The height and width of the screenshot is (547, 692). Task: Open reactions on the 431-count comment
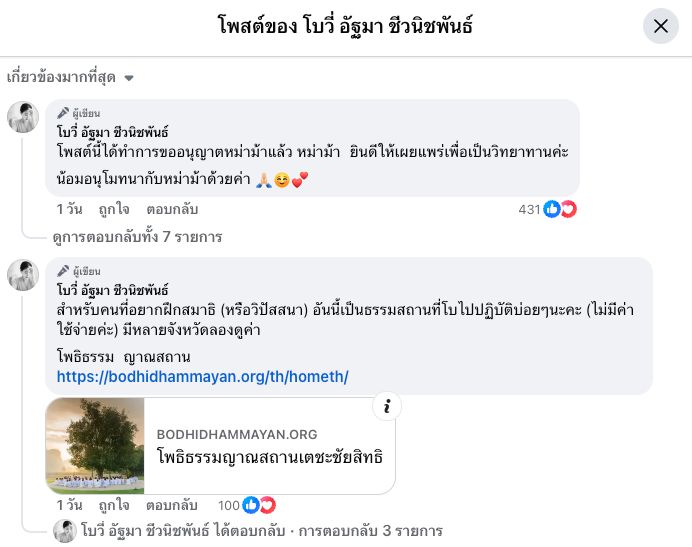[x=560, y=209]
